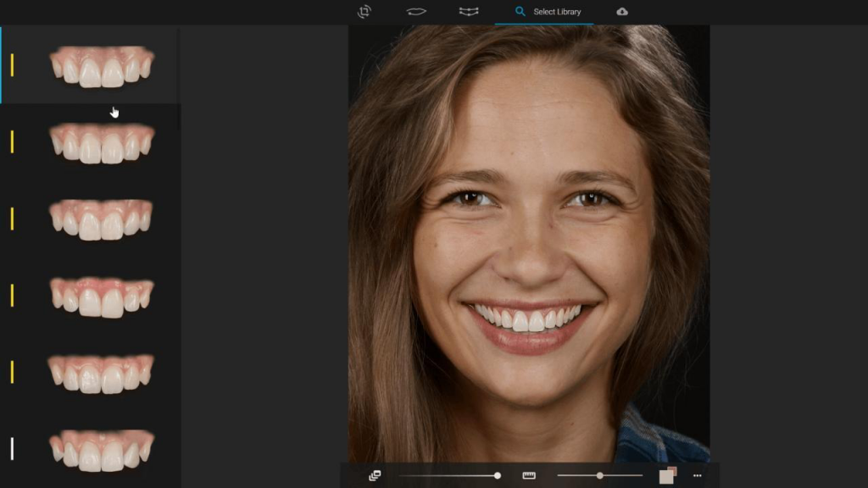Image resolution: width=868 pixels, height=488 pixels.
Task: Click the crop and rotate icon
Action: (364, 12)
